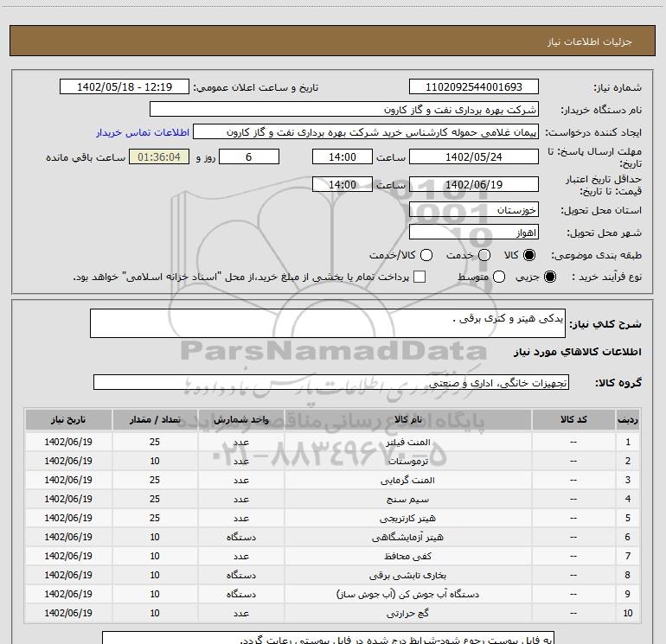Click the notes box mentioning فایل پیوست
The width and height of the screenshot is (666, 644).
329,638
